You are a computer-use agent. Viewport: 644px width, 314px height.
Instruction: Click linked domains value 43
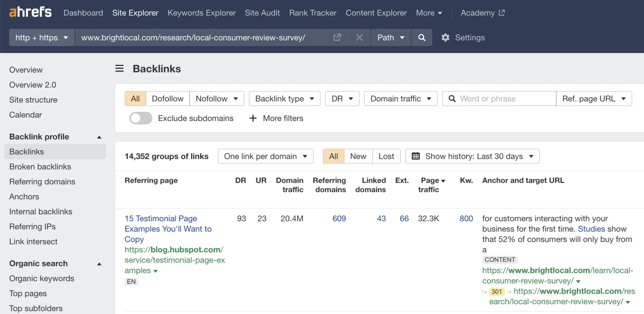pos(381,219)
